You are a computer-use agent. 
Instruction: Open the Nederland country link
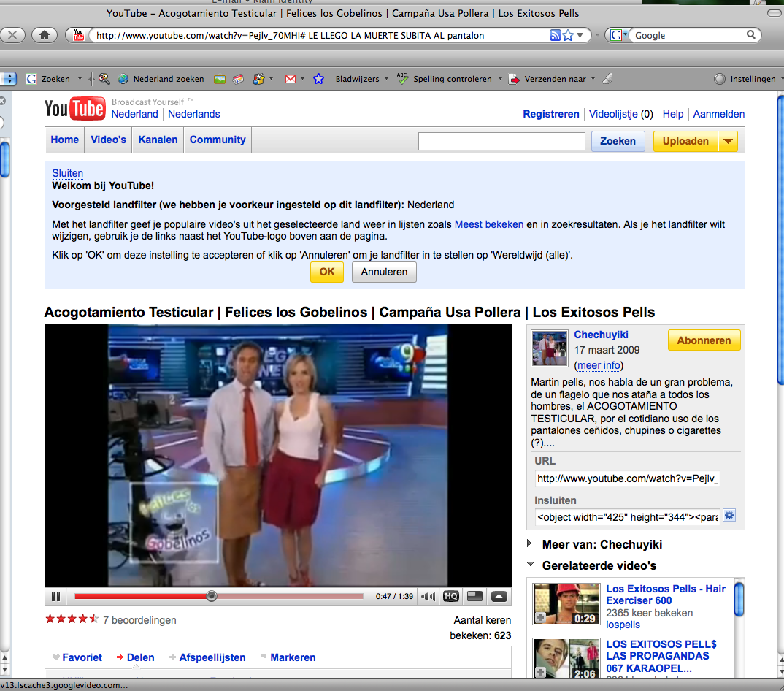click(x=134, y=114)
